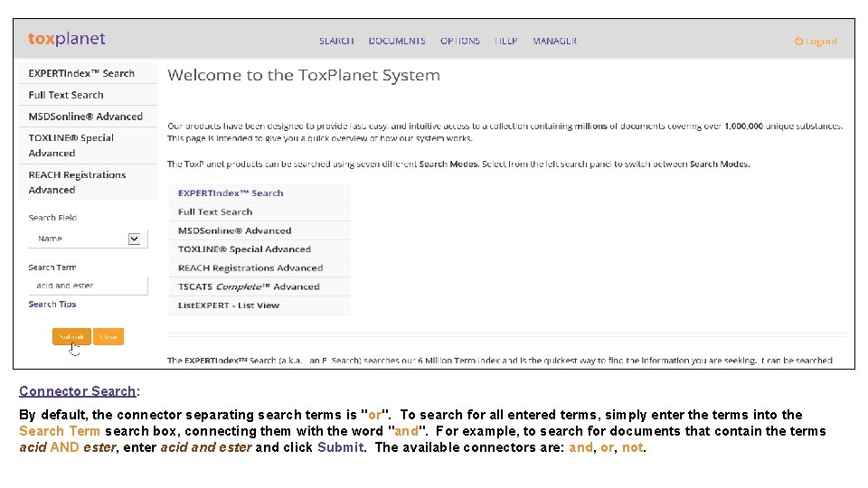868x488 pixels.
Task: Click the Logout link
Action: [x=816, y=41]
